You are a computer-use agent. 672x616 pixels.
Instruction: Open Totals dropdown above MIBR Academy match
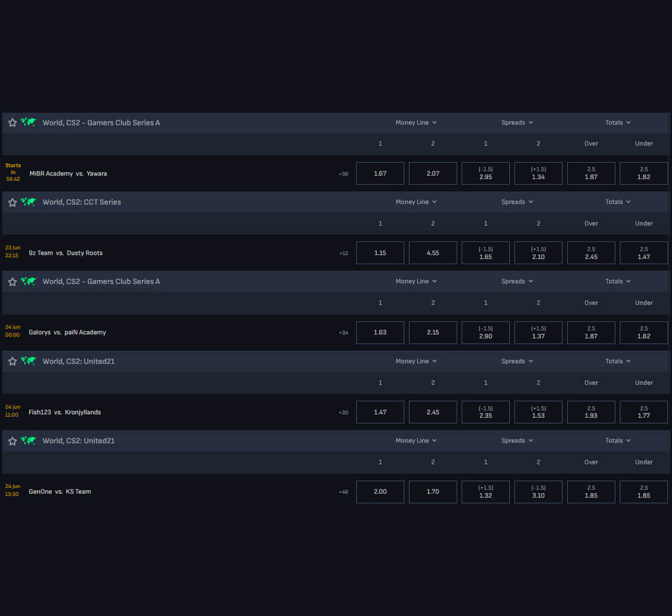click(x=618, y=123)
